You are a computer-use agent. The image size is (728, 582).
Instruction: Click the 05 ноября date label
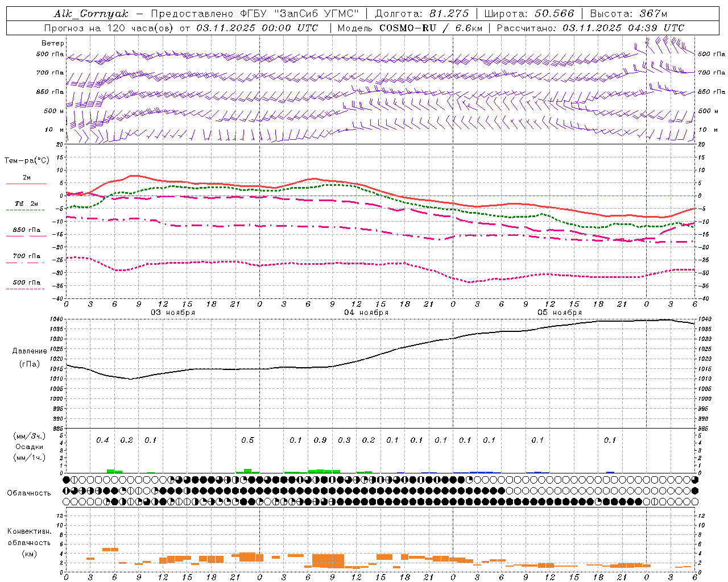[x=559, y=313]
